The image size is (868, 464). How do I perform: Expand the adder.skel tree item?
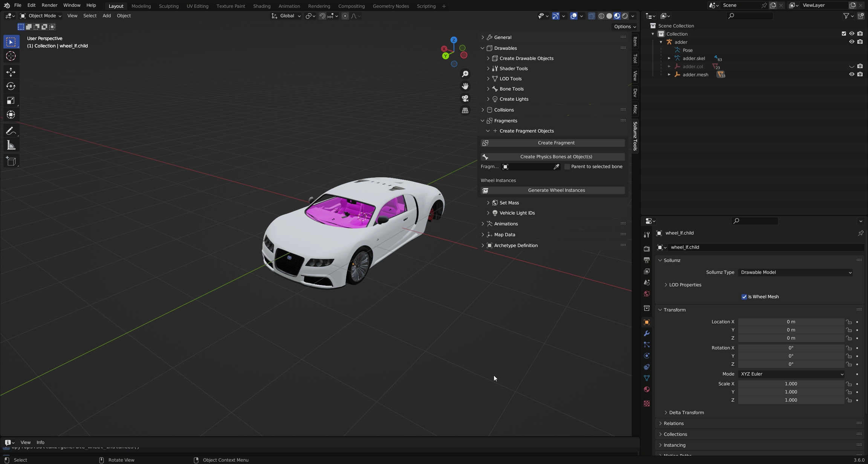click(669, 58)
